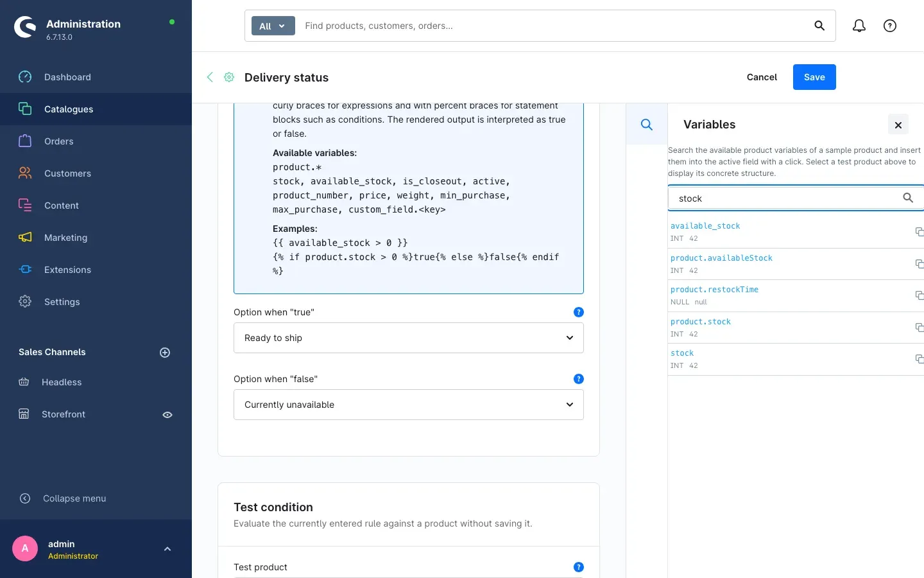Click the Test condition heading

[273, 507]
